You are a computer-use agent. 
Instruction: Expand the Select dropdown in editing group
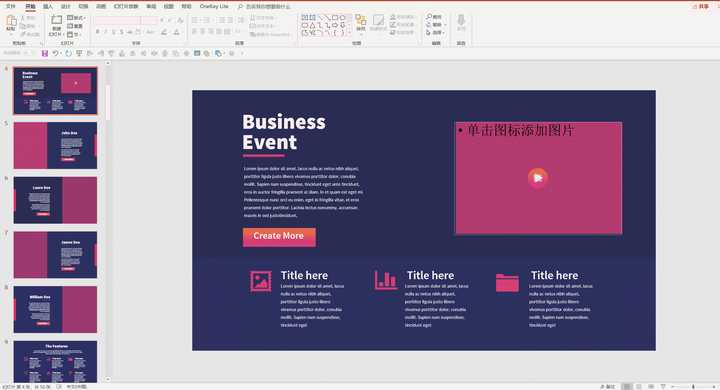point(436,33)
